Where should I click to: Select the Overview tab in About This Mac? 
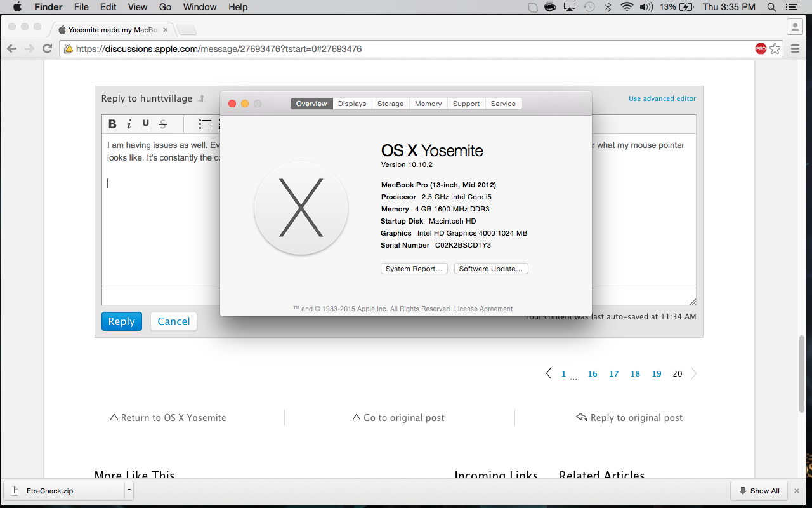(311, 104)
